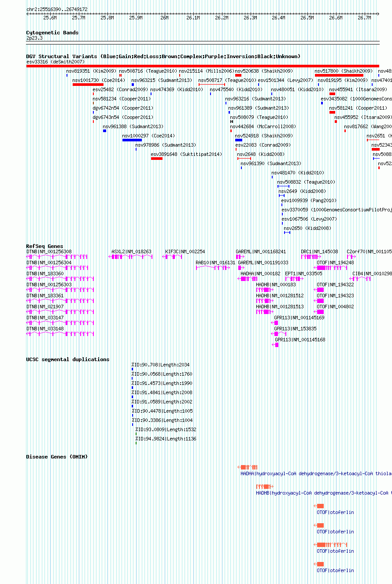Open variant esv3435082 1000Genomes entry

[356, 99]
